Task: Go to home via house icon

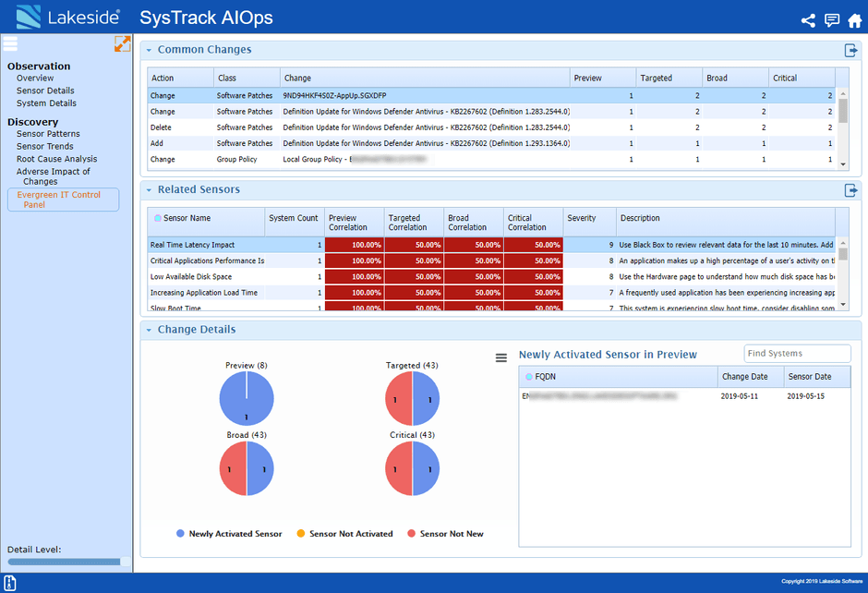Action: pos(855,20)
